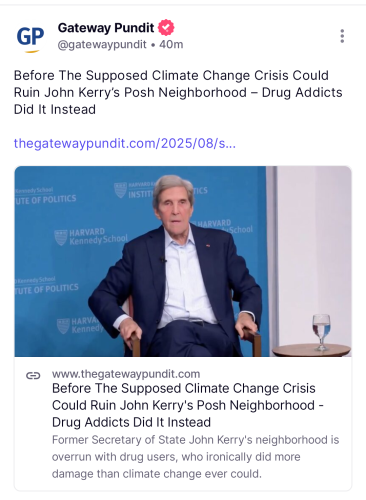
Task: Open the article preview photo
Action: [183, 261]
